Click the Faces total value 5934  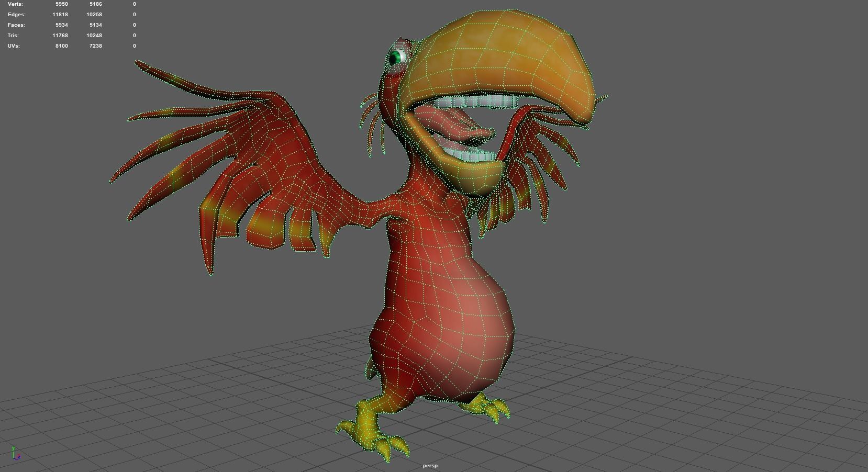61,25
